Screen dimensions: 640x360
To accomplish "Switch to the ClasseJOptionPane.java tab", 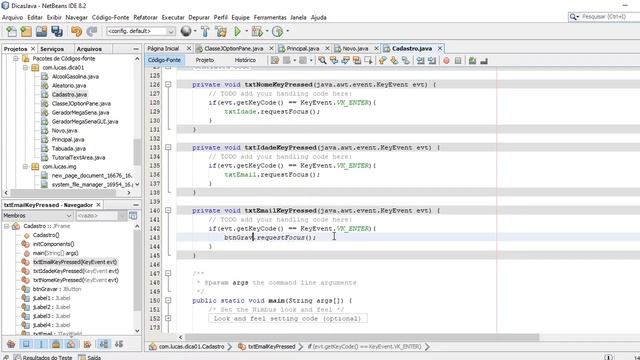I will click(233, 49).
